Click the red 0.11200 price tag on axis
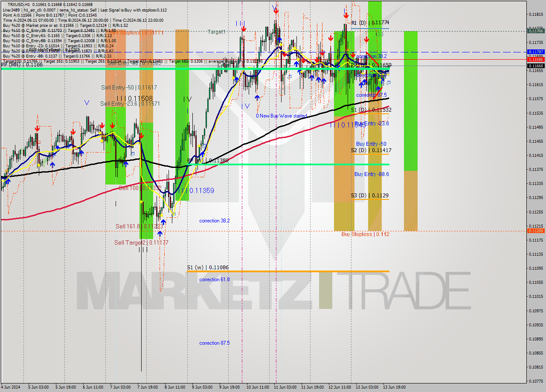Image resolution: width=546 pixels, height=392 pixels. click(x=536, y=231)
